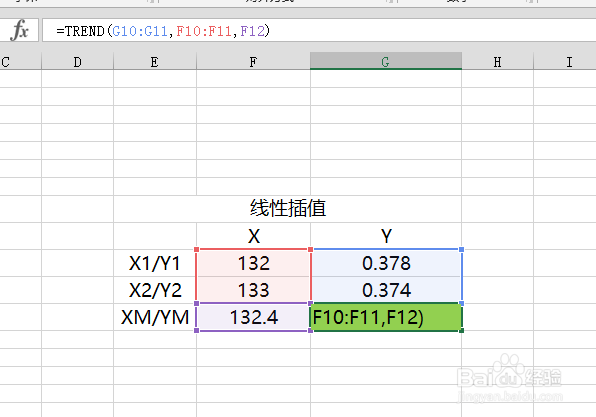Click the green editing cell showing F10:F11,F12)
The height and width of the screenshot is (417, 596).
pos(386,317)
